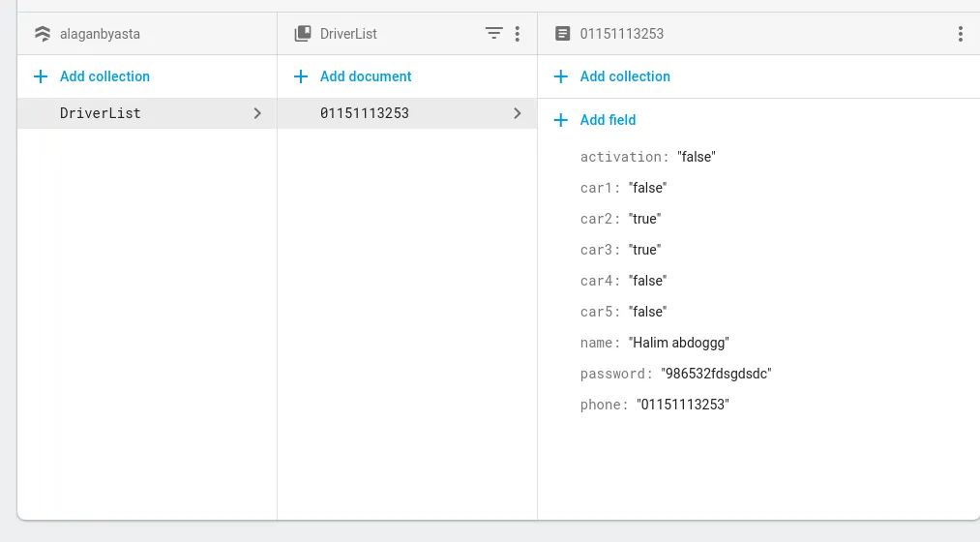
Task: Click the Add document link
Action: coord(366,76)
